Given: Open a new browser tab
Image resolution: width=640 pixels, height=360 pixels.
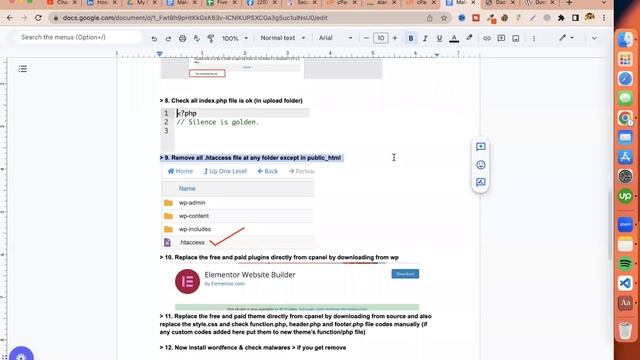Looking at the screenshot, I should point(569,3).
